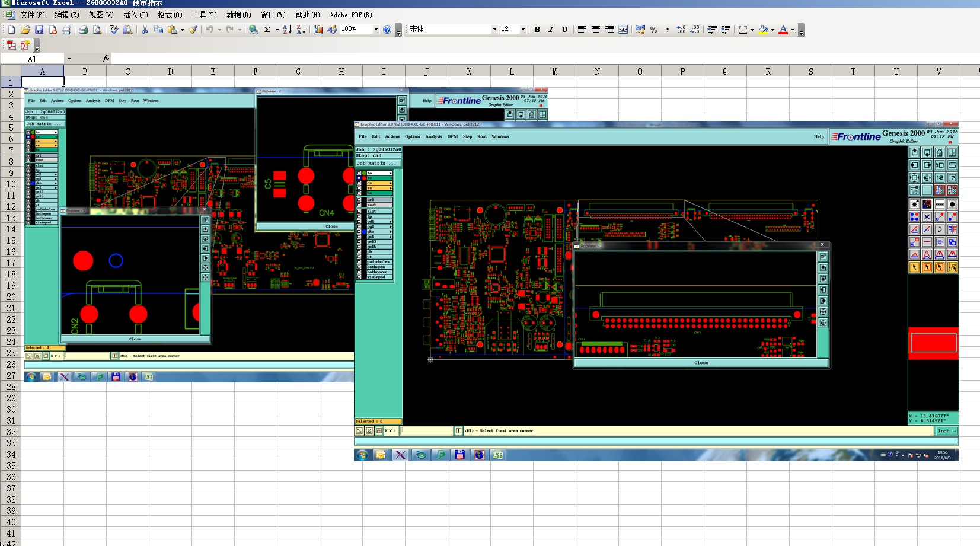Click the 1:2 zoom icon in Genesis panel
This screenshot has width=980, height=546.
pos(940,178)
